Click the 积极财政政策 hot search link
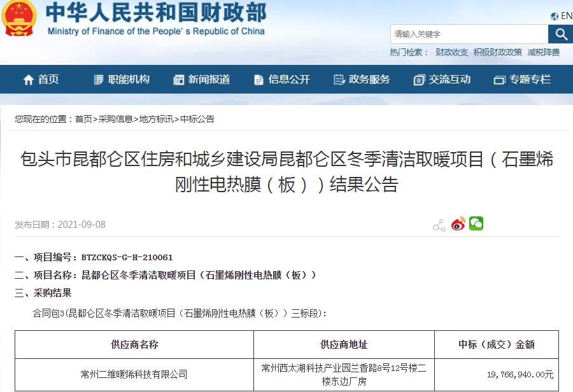Viewport: 573px width, 392px height. click(497, 52)
